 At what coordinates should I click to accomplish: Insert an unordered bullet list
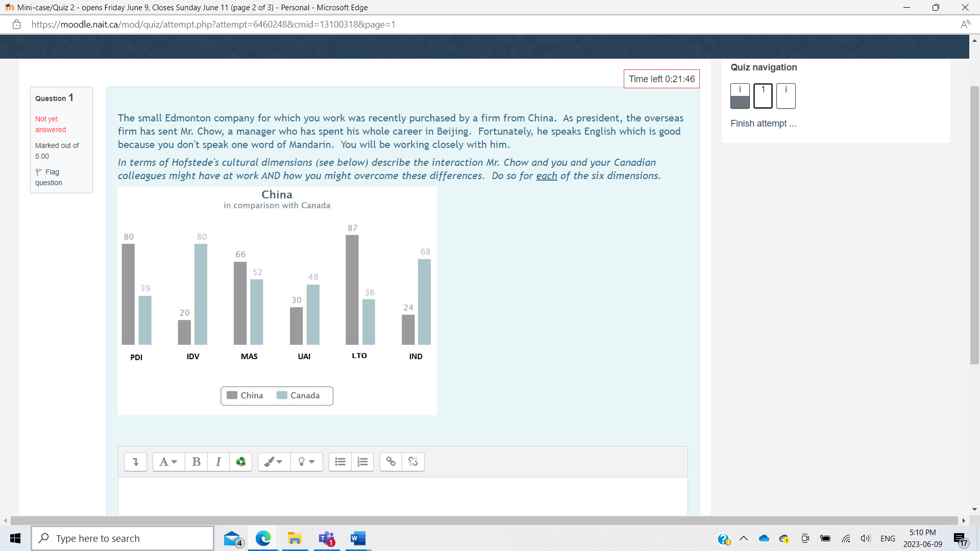click(x=340, y=462)
